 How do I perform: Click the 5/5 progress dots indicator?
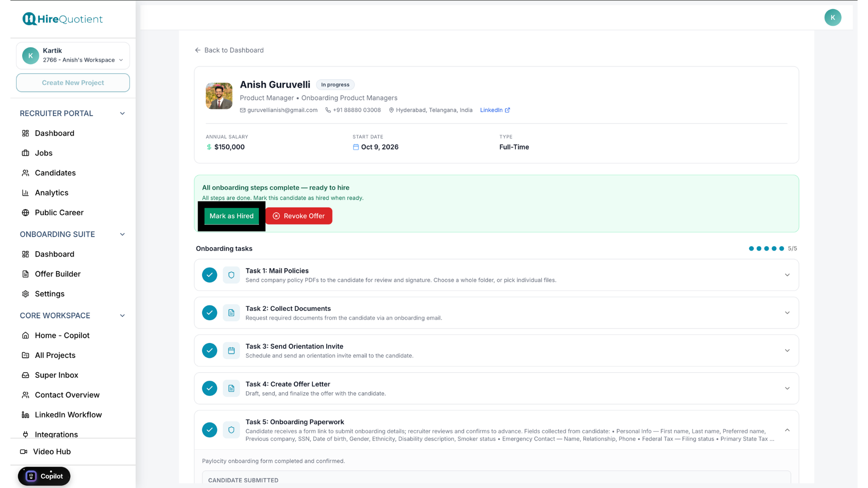click(773, 249)
